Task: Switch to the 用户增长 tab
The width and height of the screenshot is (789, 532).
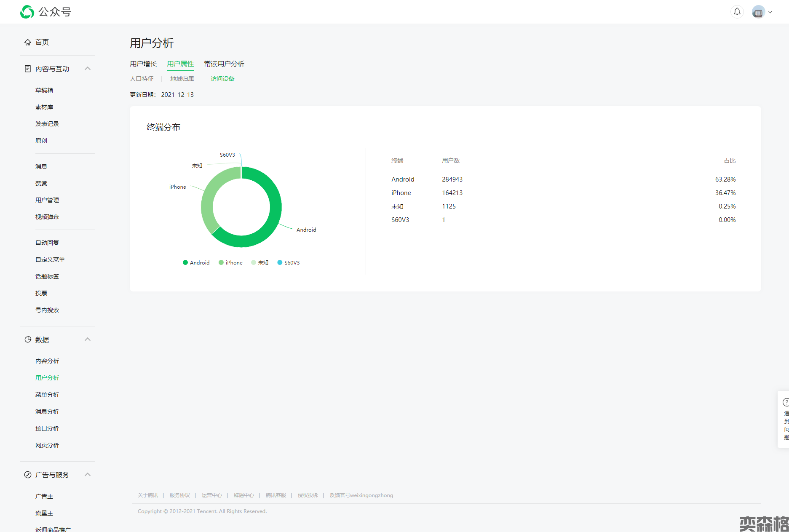Action: tap(143, 64)
